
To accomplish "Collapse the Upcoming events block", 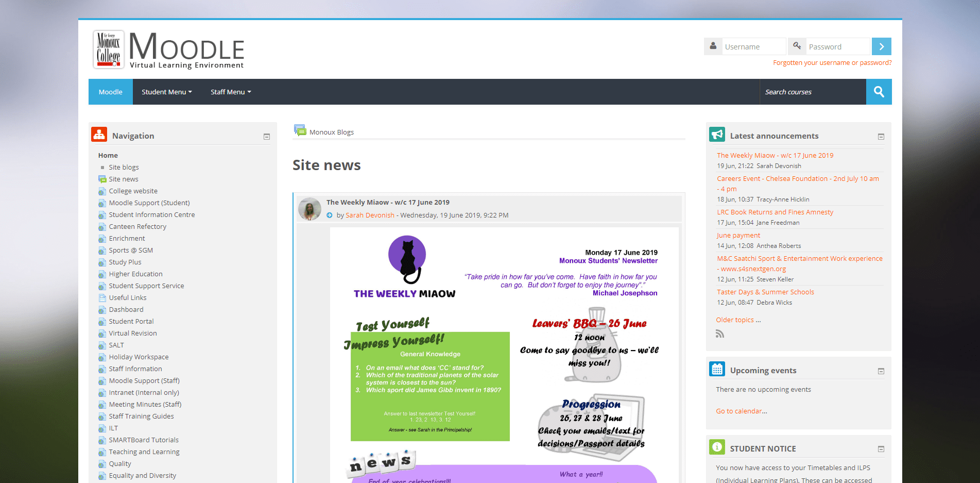I will tap(881, 371).
